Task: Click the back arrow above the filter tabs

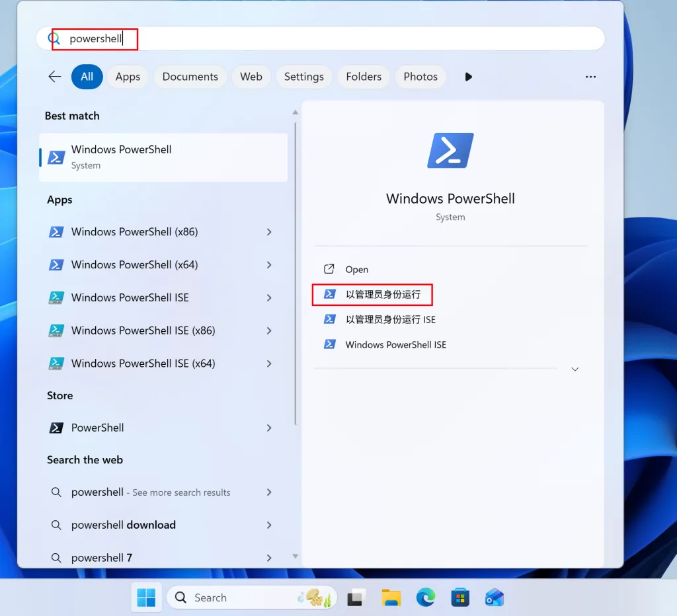Action: click(x=54, y=77)
